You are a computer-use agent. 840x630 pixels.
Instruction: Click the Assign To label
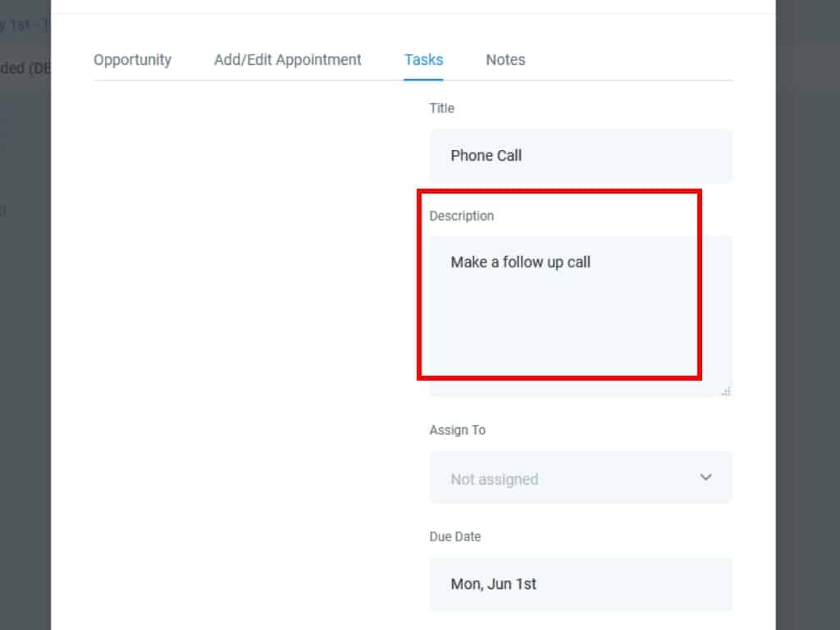(457, 430)
